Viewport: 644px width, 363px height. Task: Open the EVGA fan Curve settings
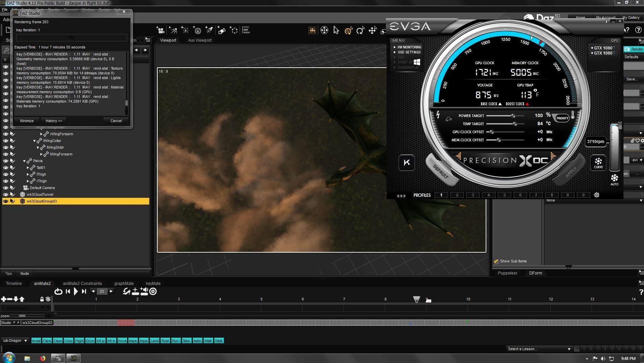point(598,163)
